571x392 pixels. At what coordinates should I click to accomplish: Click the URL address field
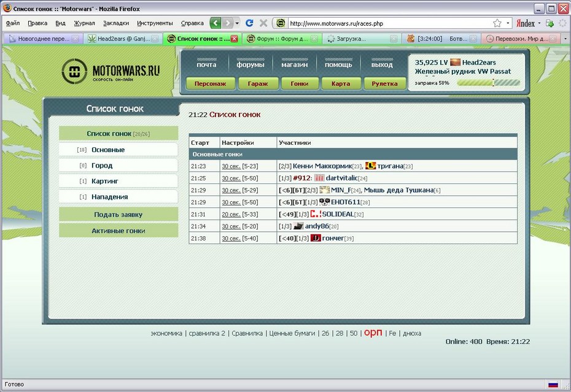[389, 23]
